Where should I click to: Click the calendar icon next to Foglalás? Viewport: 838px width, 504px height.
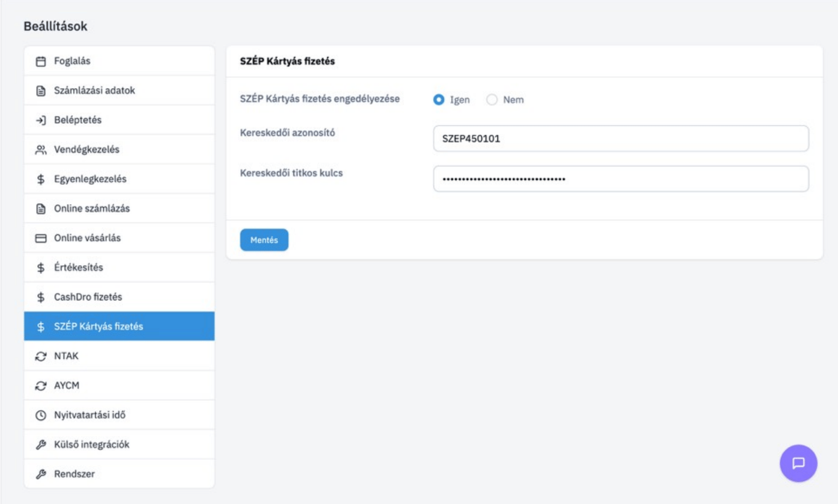tap(41, 61)
